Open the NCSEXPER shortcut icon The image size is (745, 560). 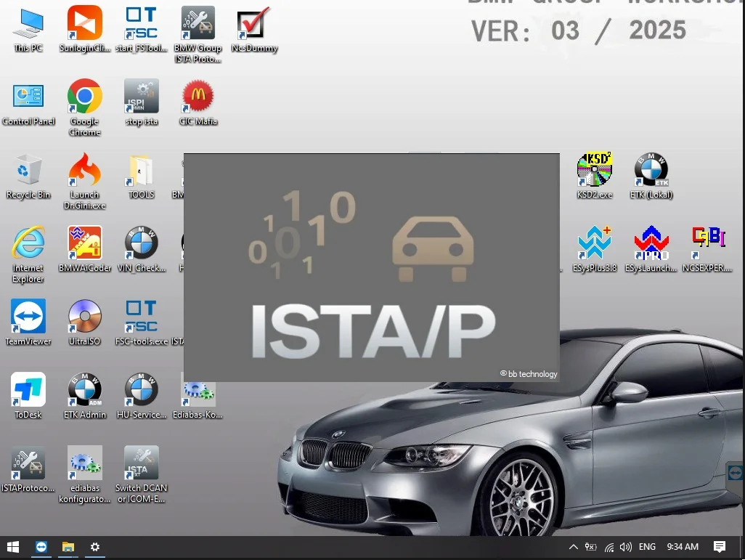coord(707,244)
